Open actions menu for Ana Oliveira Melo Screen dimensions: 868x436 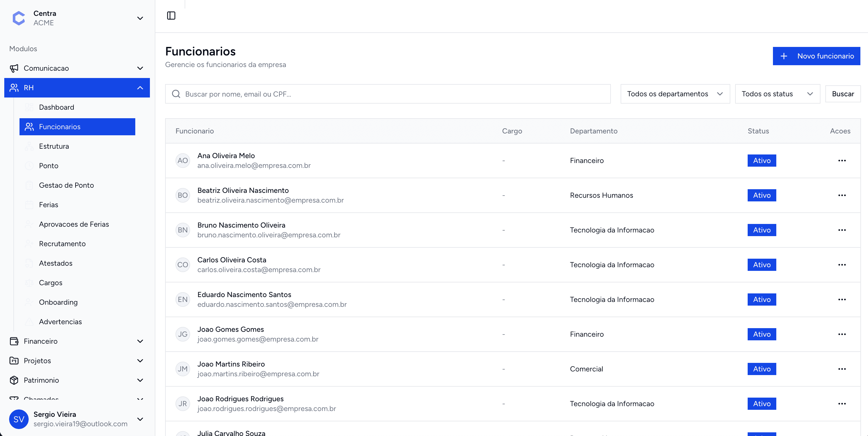[x=842, y=160]
